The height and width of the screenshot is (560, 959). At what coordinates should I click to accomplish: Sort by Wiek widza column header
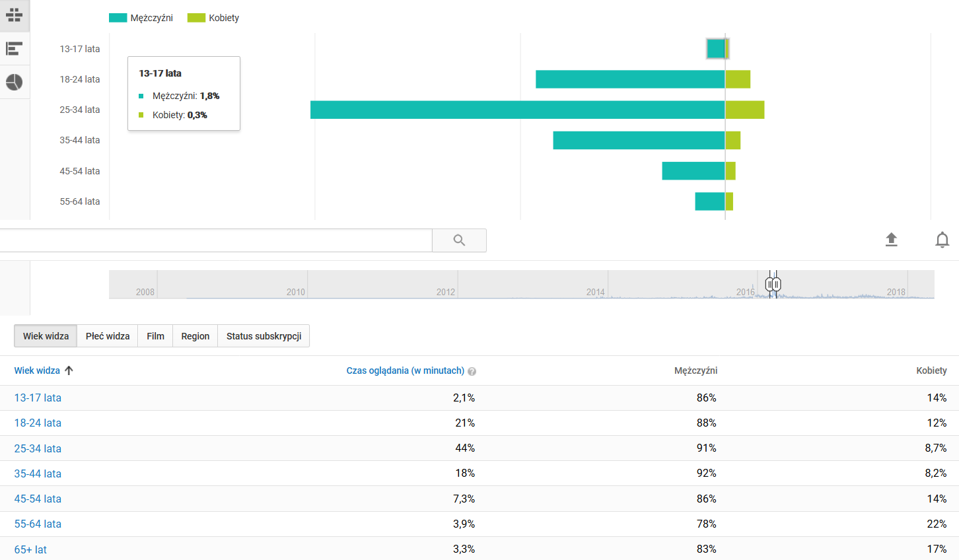pos(37,370)
